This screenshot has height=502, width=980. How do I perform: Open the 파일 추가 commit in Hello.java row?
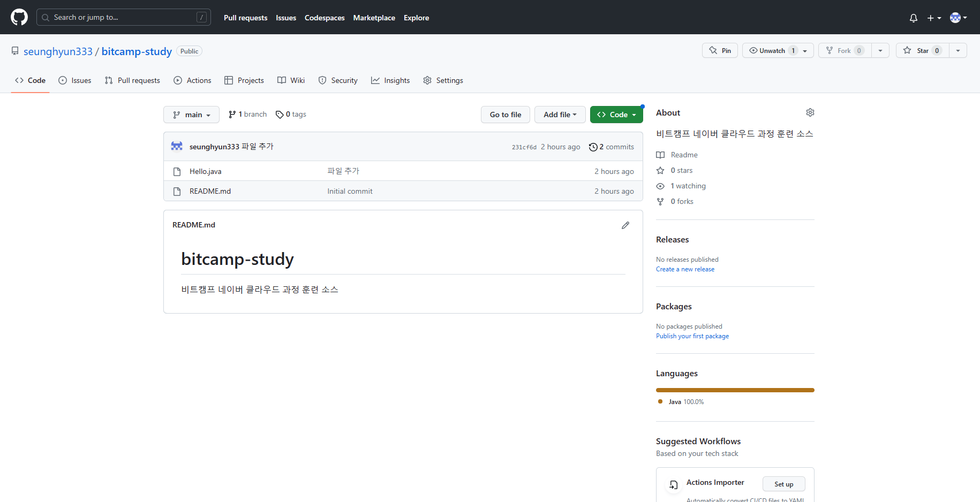343,171
